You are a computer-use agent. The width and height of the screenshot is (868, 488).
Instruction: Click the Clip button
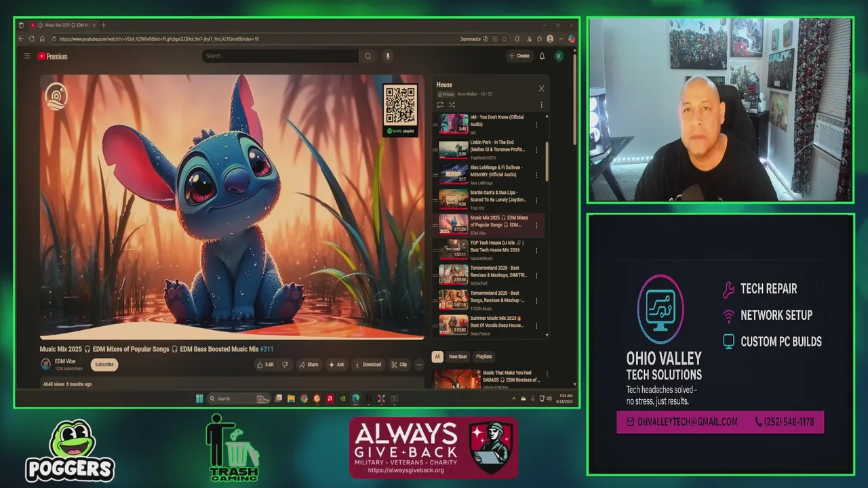pos(399,365)
